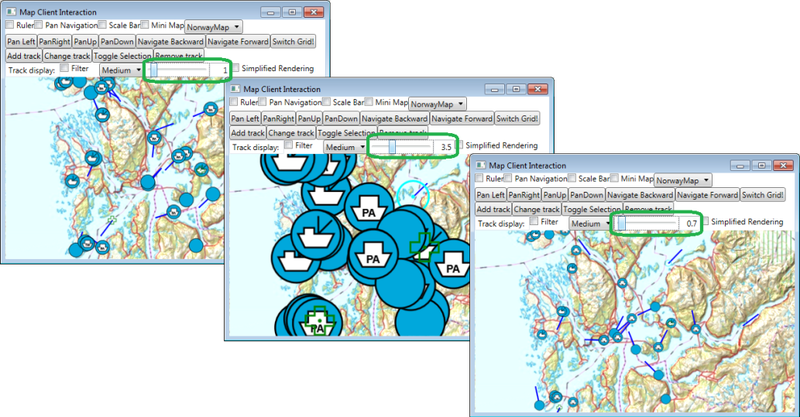Click PanRight in the 3.5 window
The width and height of the screenshot is (800, 417).
278,118
